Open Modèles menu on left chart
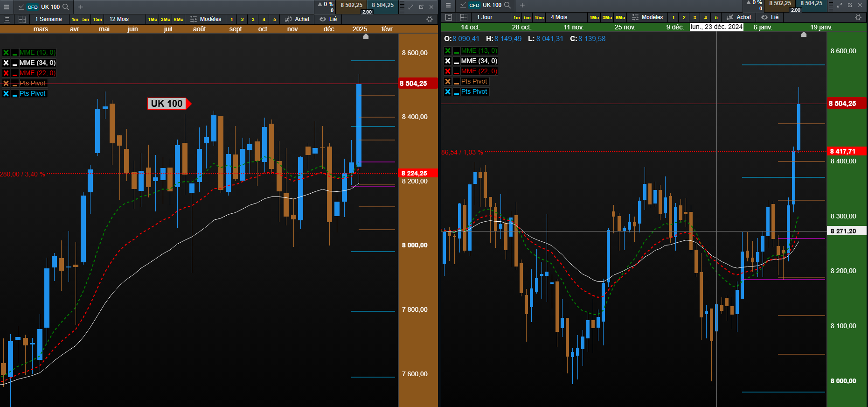Image resolution: width=868 pixels, height=407 pixels. (x=206, y=19)
